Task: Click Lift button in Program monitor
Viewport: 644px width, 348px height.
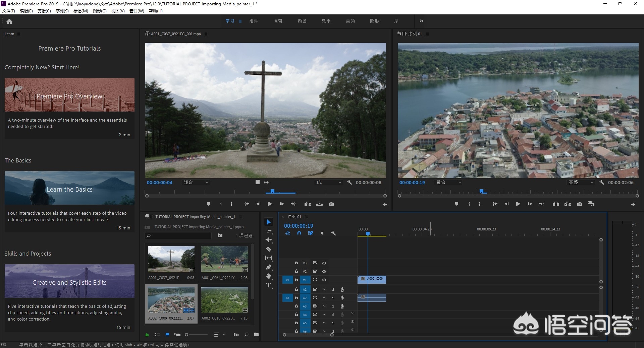Action: (556, 204)
